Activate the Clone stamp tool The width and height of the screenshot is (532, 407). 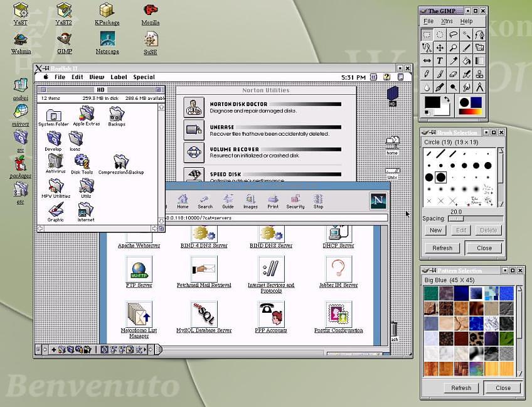click(479, 74)
